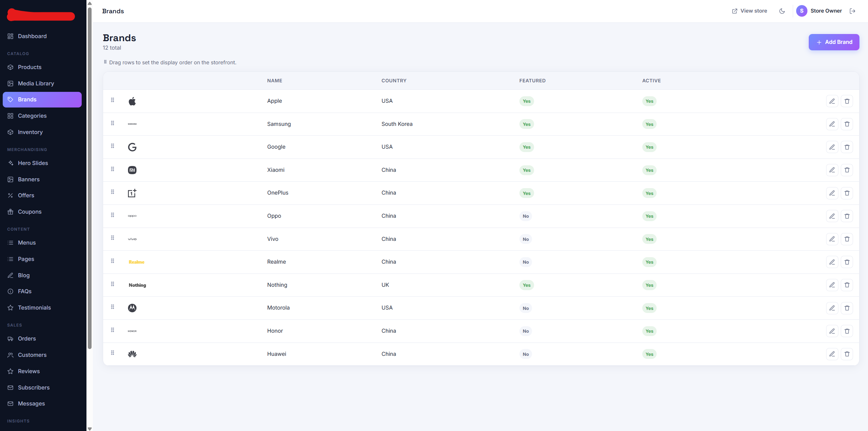Screen dimensions: 868x431
Task: Click the Active Yes badge for Huawei
Action: [x=649, y=354]
